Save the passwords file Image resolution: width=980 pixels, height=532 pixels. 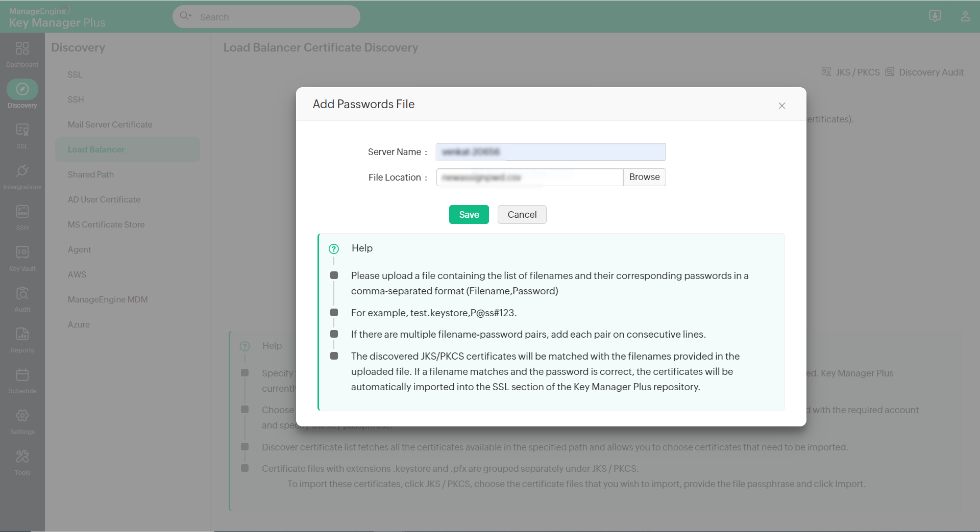[469, 214]
